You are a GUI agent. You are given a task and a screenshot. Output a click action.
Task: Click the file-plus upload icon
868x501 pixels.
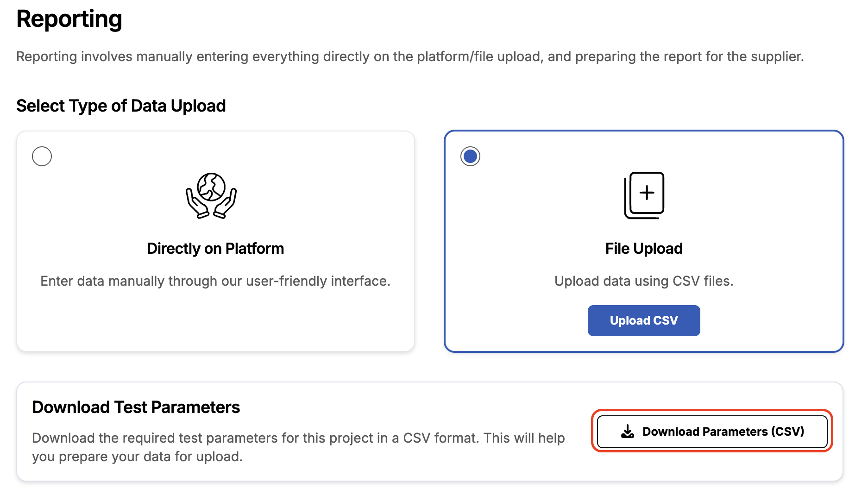(x=644, y=195)
